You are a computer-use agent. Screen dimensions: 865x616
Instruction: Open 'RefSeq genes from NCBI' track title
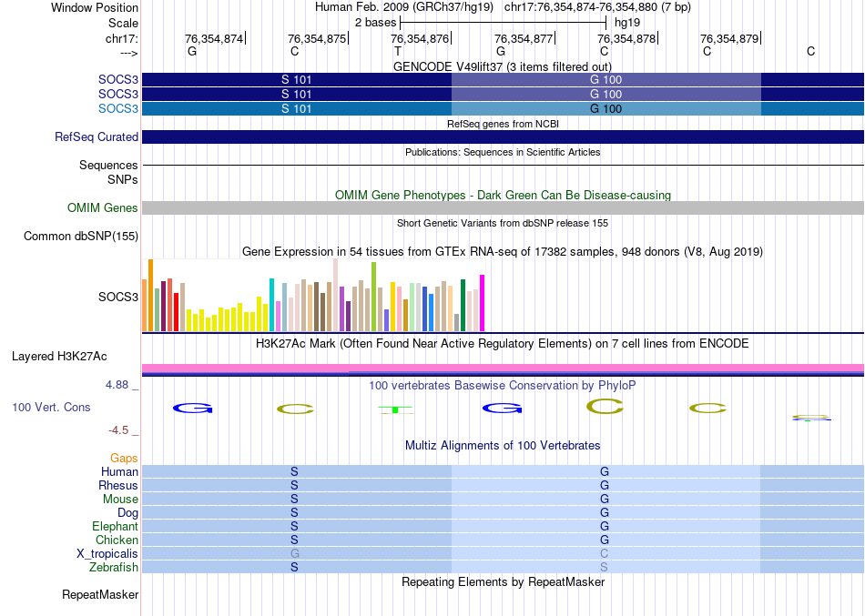click(x=503, y=124)
